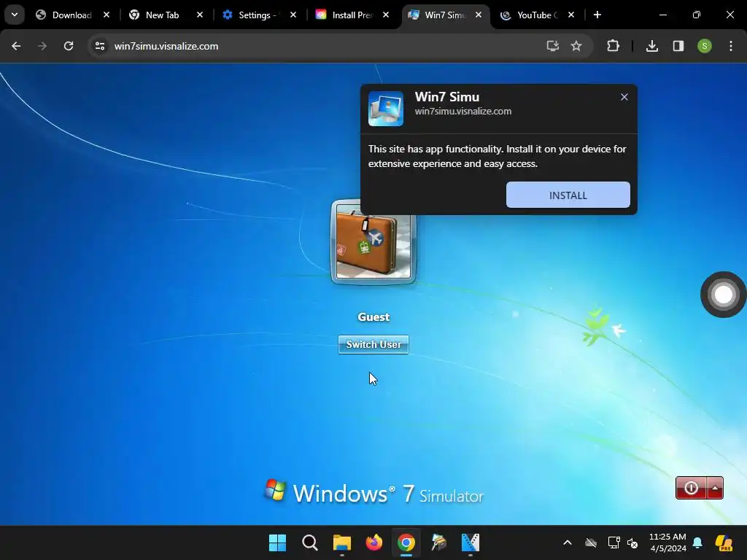Click the muted volume tray icon

point(632,542)
